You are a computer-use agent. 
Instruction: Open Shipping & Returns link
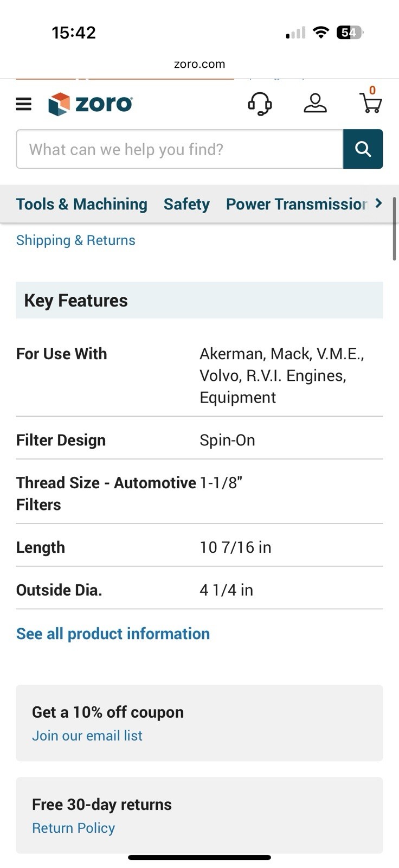[x=76, y=240]
